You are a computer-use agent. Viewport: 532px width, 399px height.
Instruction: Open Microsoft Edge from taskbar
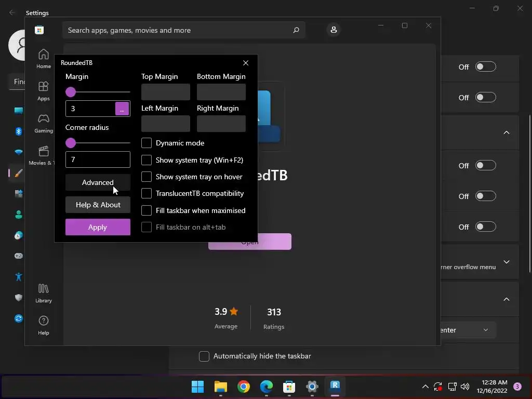click(x=267, y=387)
